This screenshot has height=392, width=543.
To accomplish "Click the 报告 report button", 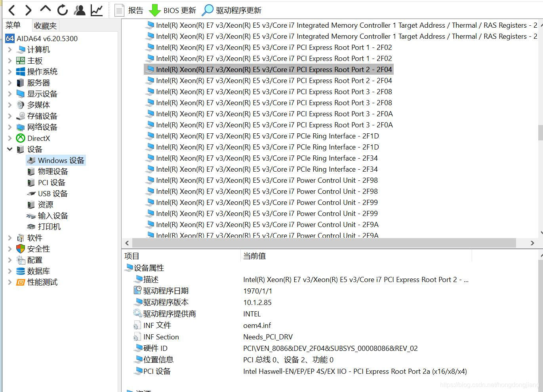I will click(129, 10).
